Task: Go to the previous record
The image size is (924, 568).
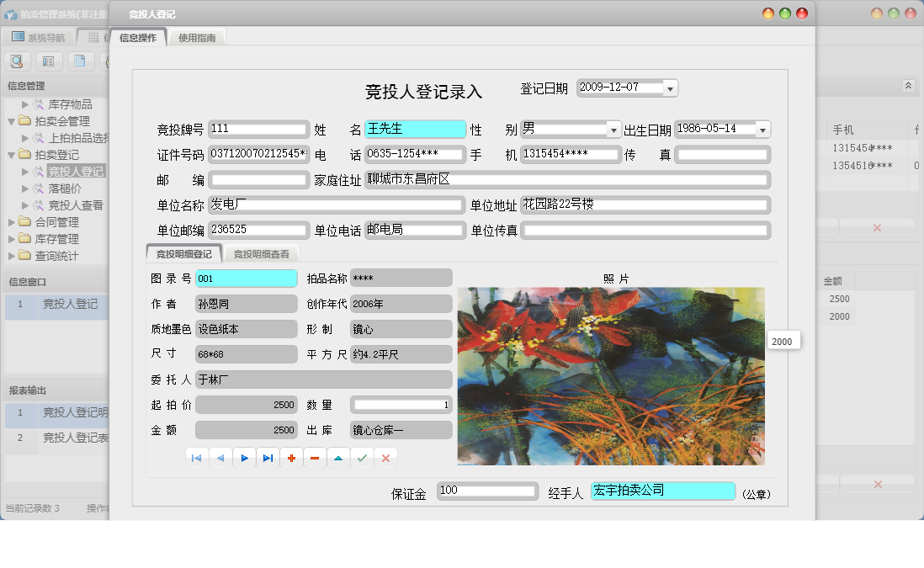Action: tap(220, 457)
